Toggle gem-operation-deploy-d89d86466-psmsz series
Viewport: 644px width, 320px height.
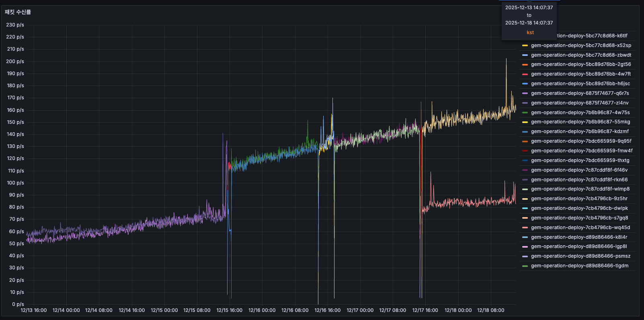580,256
